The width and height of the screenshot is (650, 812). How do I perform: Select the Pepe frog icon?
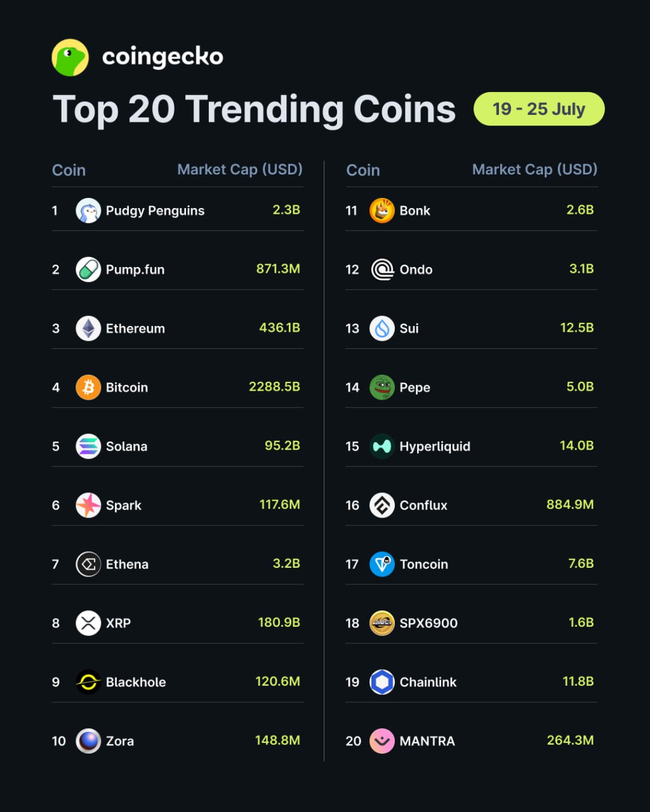click(382, 387)
